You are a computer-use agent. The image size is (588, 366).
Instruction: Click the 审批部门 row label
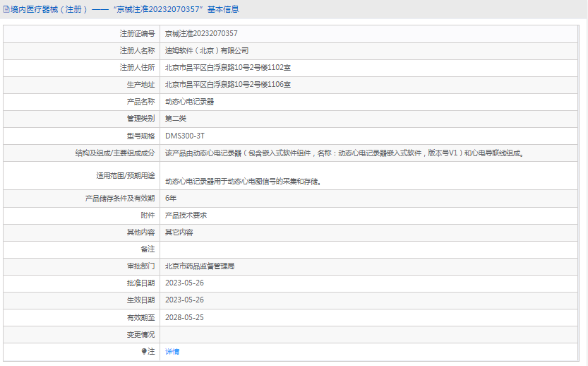(x=140, y=266)
